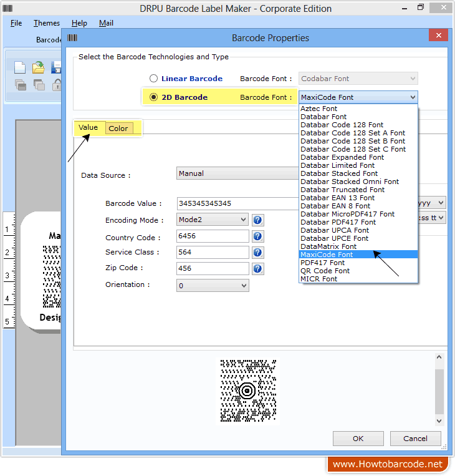Click the Country Code input field

click(x=213, y=236)
